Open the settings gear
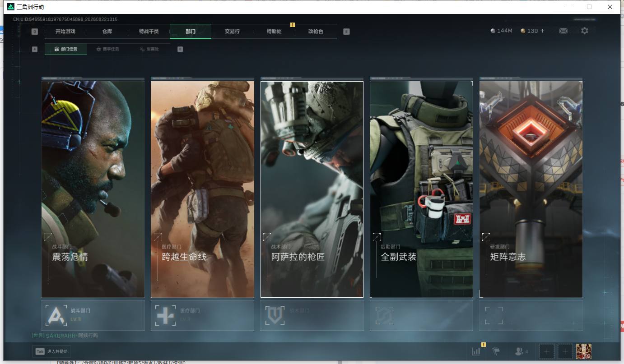Image resolution: width=624 pixels, height=364 pixels. click(585, 31)
